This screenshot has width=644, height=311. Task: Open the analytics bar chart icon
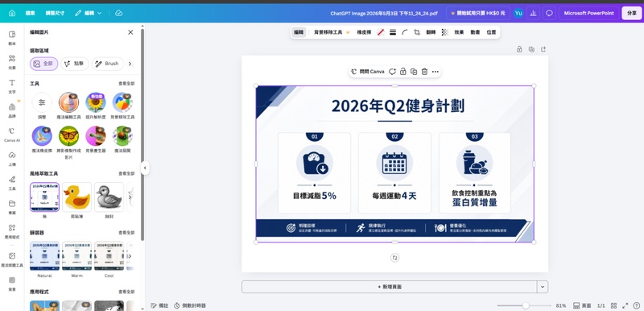[533, 13]
